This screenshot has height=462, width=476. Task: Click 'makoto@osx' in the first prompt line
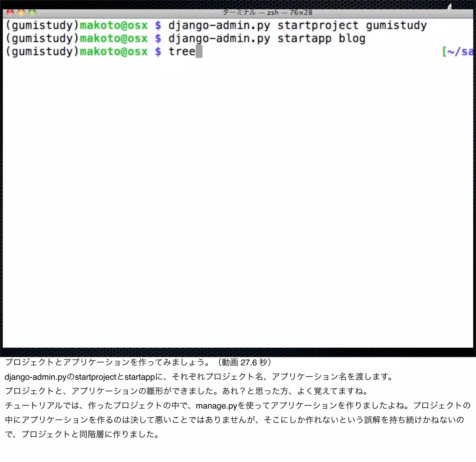click(114, 26)
